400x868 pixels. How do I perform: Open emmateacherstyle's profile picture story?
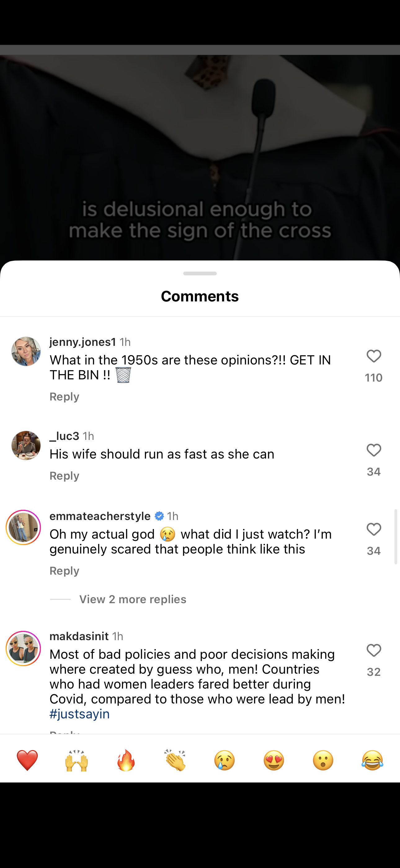(23, 528)
